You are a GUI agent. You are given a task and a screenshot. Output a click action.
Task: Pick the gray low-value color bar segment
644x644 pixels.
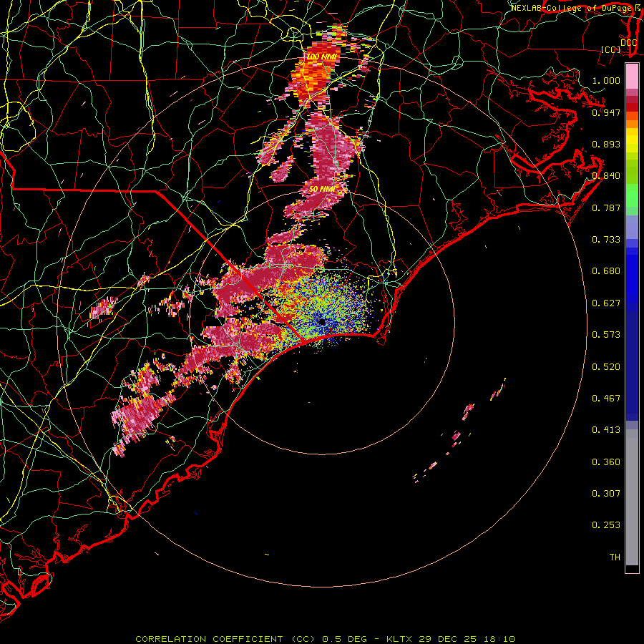632,497
